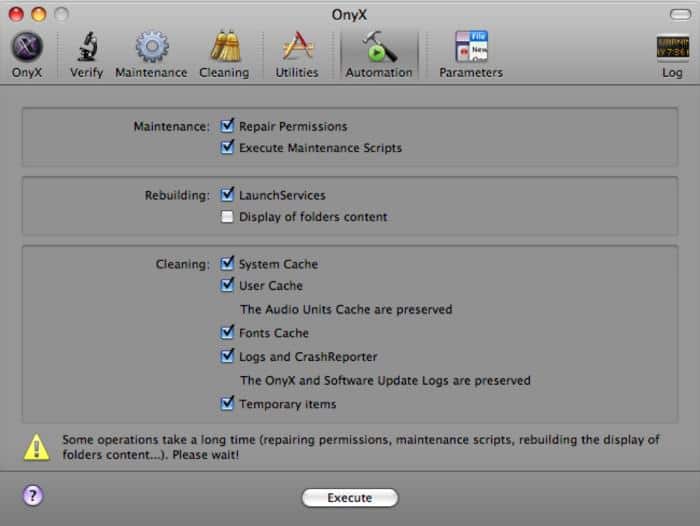Click the purple help question mark

[32, 496]
